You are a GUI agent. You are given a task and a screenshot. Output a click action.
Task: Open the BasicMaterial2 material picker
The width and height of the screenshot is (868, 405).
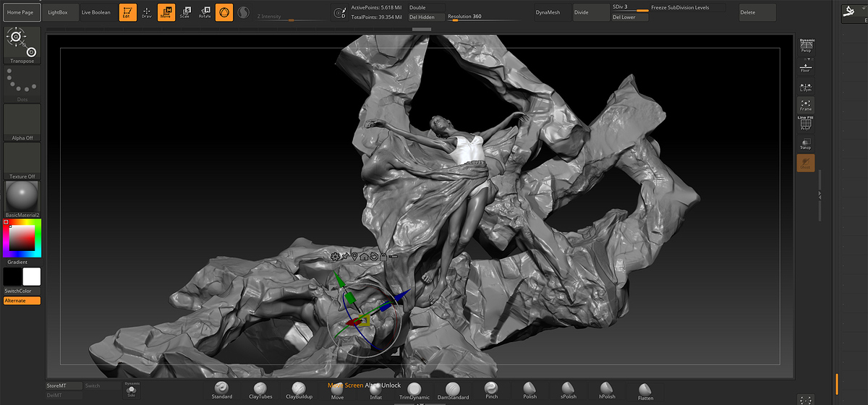[x=22, y=198]
